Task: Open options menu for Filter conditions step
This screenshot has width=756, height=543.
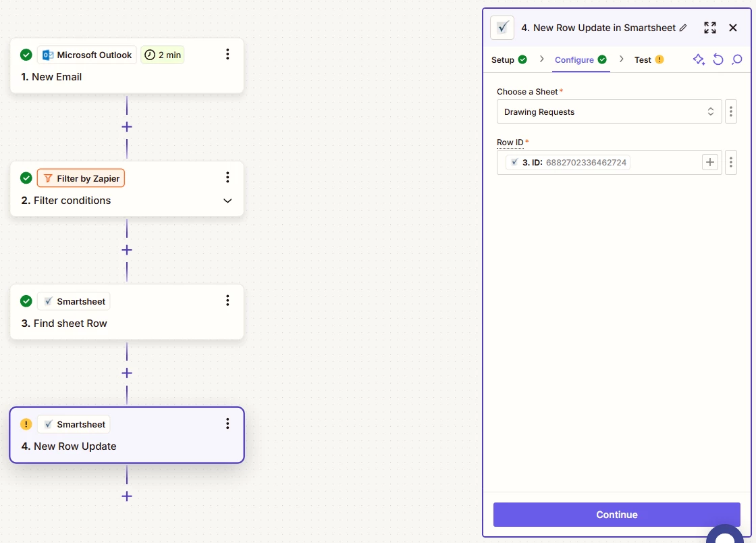Action: (227, 178)
